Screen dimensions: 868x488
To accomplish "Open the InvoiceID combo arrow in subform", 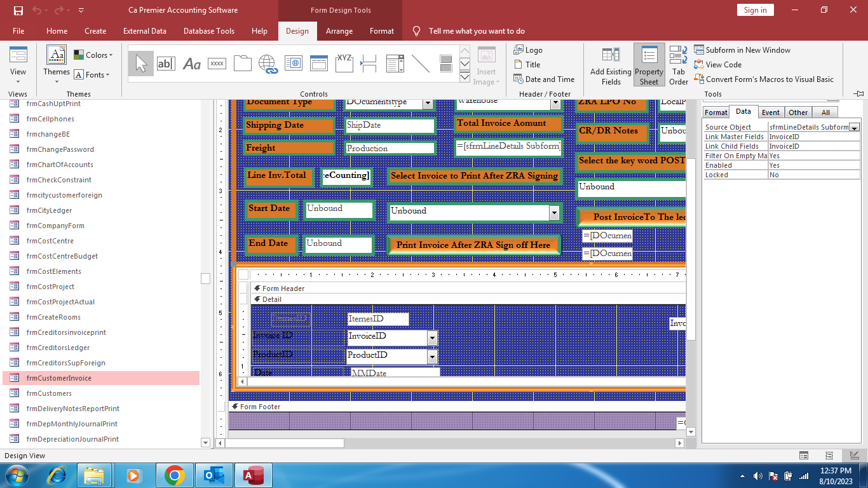I will 432,338.
